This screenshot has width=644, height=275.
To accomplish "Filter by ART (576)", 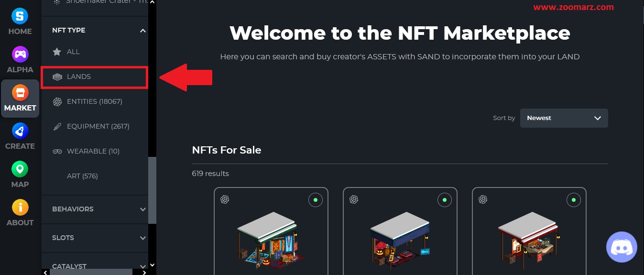I will tap(82, 176).
